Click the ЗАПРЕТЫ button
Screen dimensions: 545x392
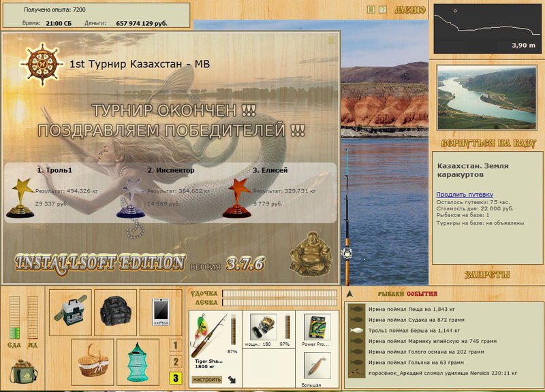click(x=487, y=275)
